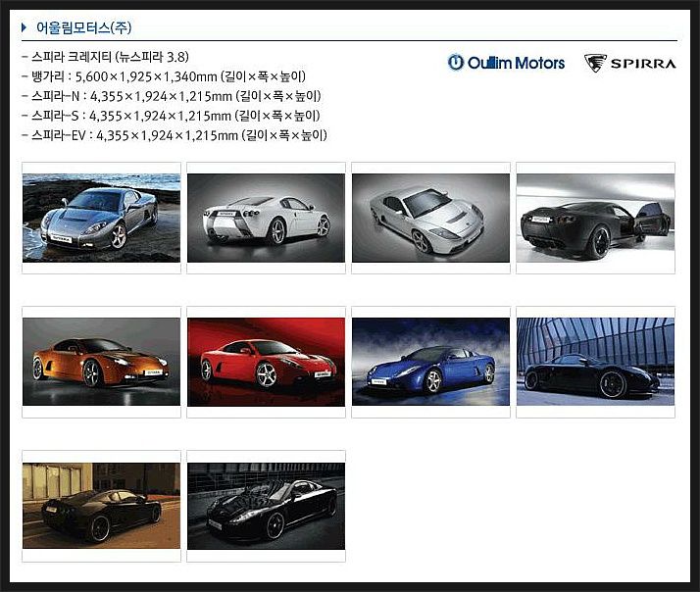The height and width of the screenshot is (592, 700).
Task: Open the blue car thumbnail
Action: 430,362
